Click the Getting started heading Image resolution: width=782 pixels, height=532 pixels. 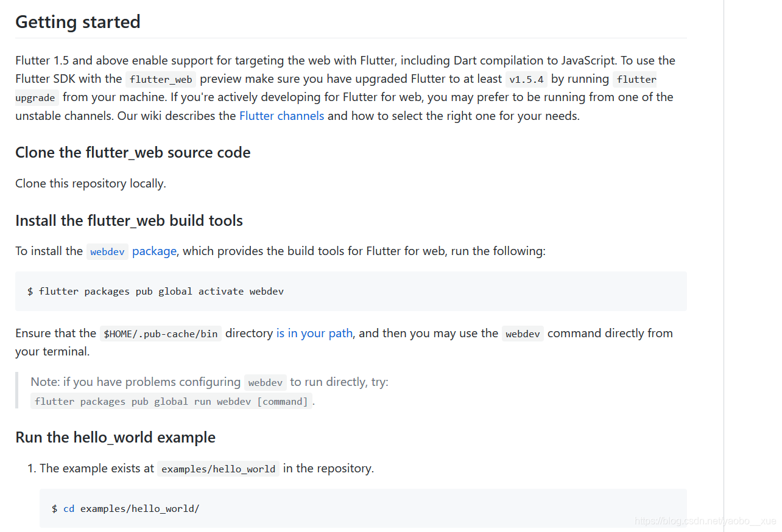(78, 22)
